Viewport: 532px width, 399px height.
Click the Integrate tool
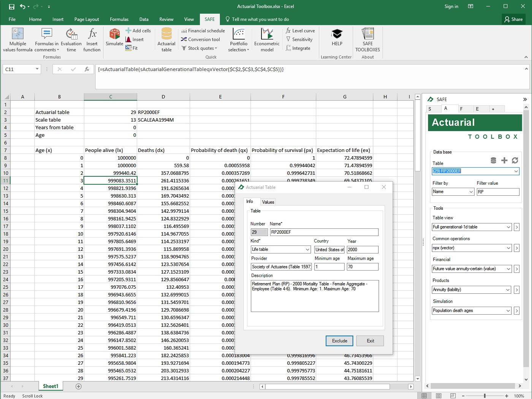click(298, 48)
